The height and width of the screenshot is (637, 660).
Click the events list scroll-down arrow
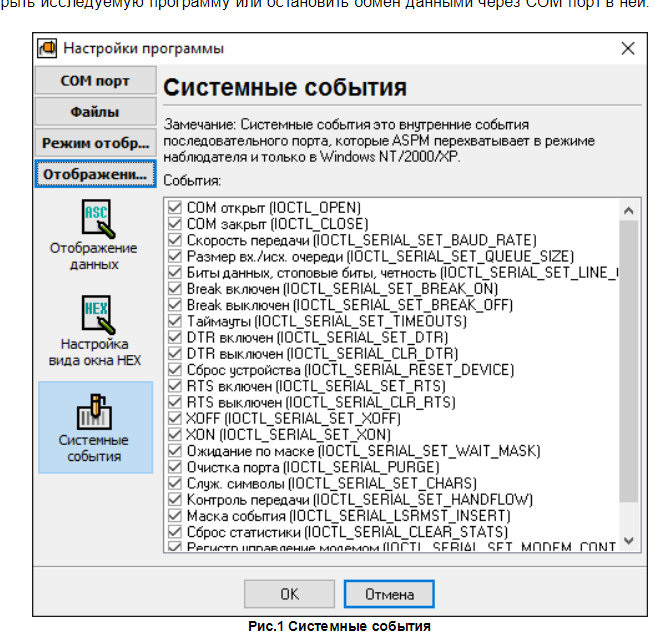[628, 540]
